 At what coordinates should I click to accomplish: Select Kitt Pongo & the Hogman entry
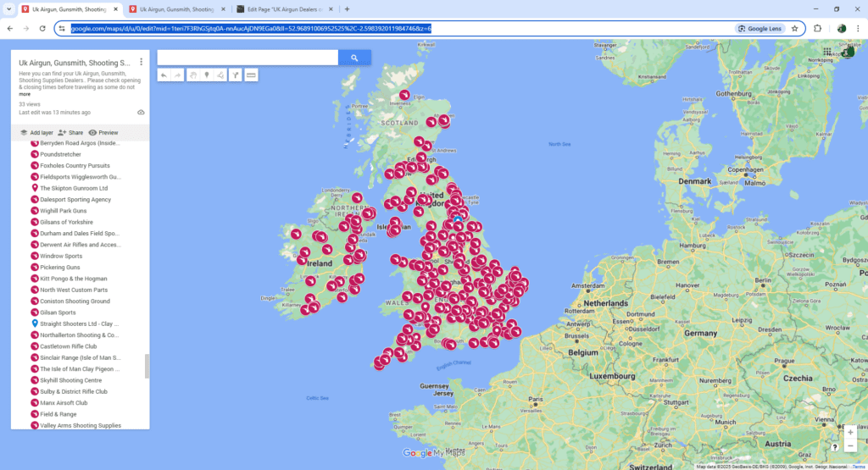coord(74,279)
